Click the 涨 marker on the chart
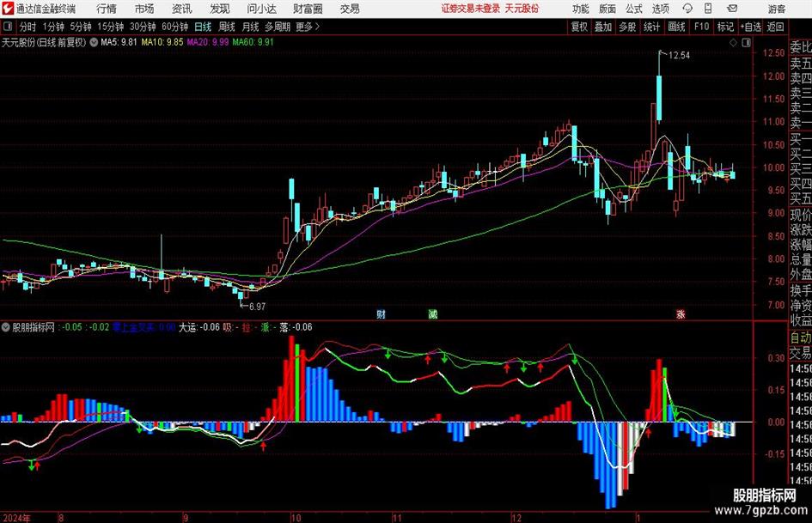This screenshot has width=812, height=523. click(681, 313)
